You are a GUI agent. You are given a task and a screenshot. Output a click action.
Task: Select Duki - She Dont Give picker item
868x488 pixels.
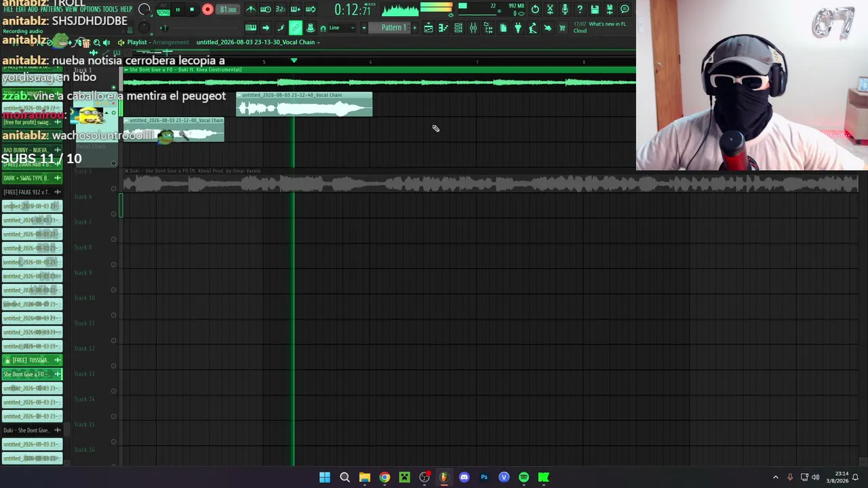click(32, 430)
